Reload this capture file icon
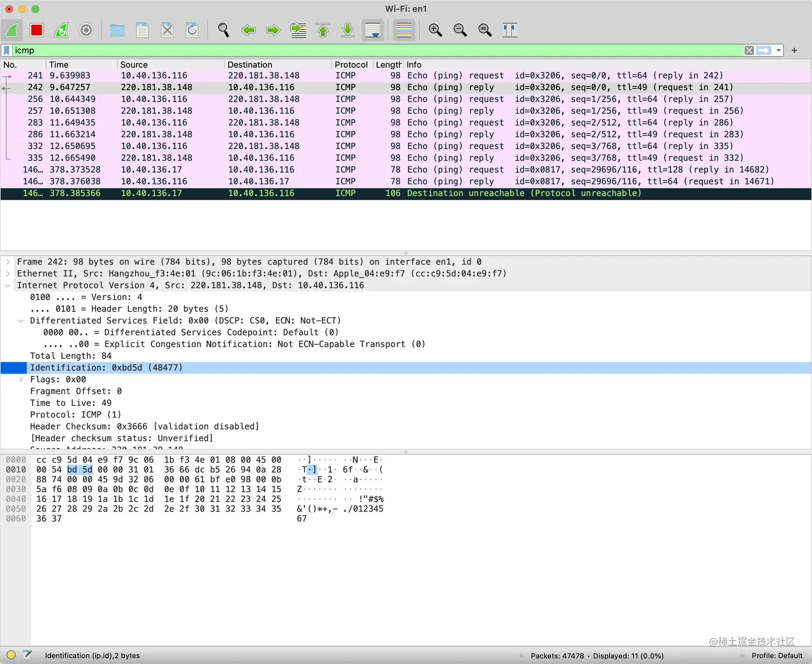The image size is (812, 664). coord(192,30)
